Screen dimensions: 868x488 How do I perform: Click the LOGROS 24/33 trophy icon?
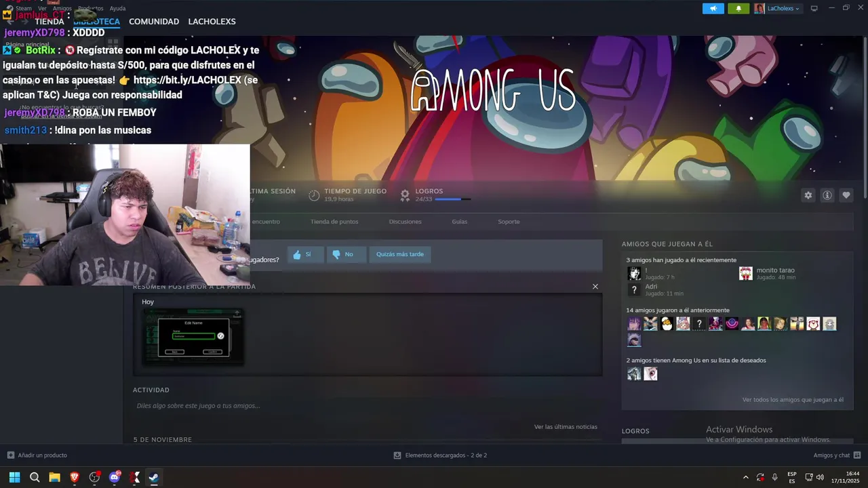[405, 195]
